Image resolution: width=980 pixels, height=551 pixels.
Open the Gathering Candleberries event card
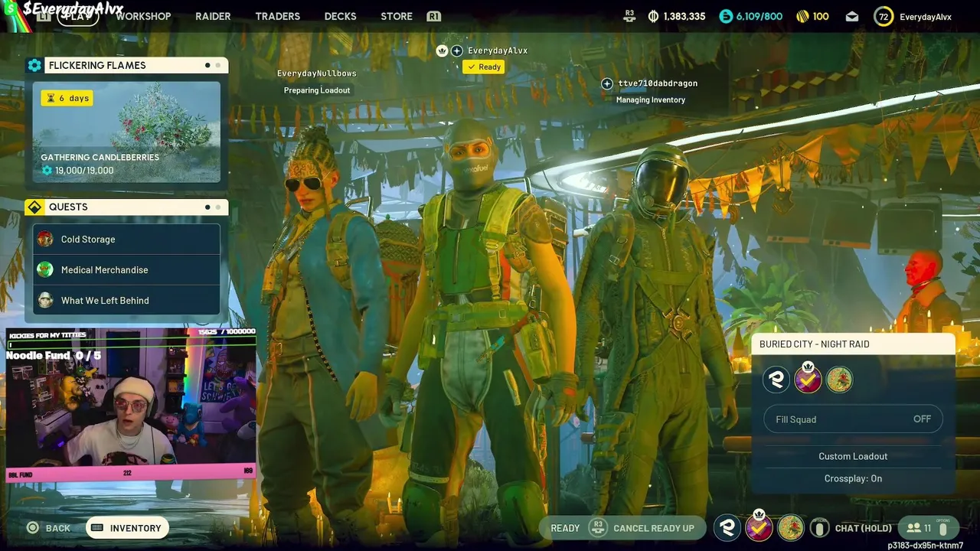coord(126,132)
